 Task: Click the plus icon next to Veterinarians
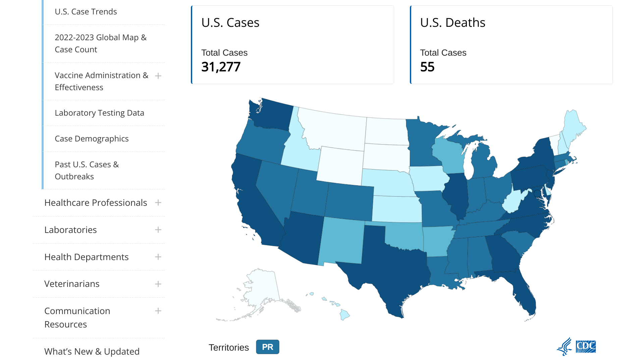pos(158,284)
